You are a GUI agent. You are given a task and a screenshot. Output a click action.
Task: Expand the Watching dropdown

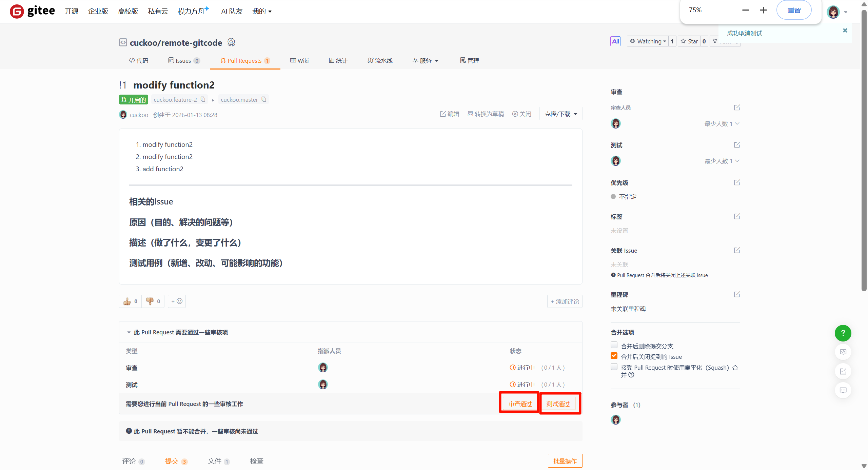(x=648, y=41)
